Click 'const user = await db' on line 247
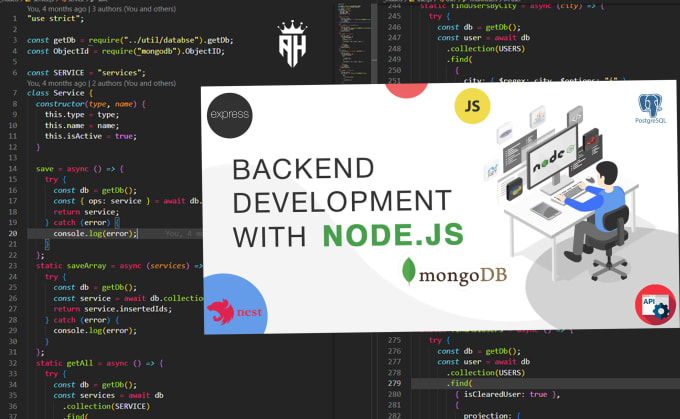Screen dimensions: 680x419 (x=484, y=38)
